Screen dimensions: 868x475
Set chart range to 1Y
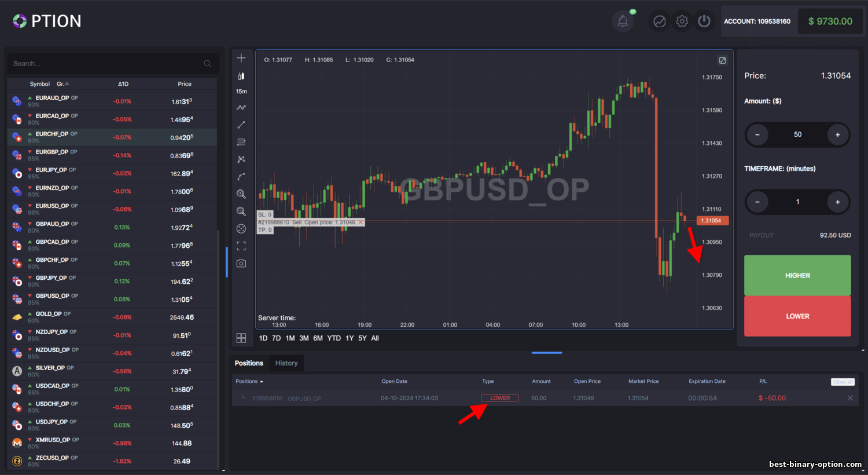pos(350,338)
